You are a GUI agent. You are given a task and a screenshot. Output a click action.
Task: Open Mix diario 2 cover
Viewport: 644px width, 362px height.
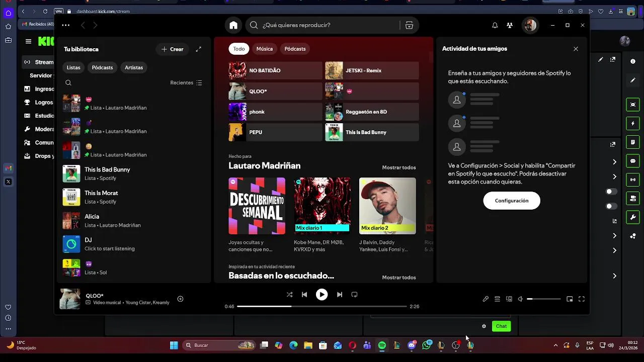pyautogui.click(x=387, y=206)
